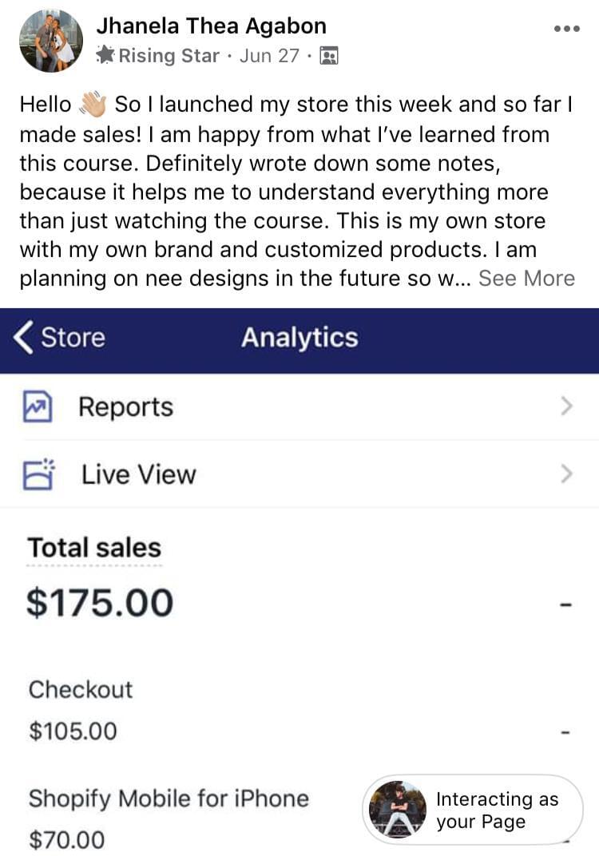Click the Rising Star badge icon
The height and width of the screenshot is (868, 599).
coord(105,56)
